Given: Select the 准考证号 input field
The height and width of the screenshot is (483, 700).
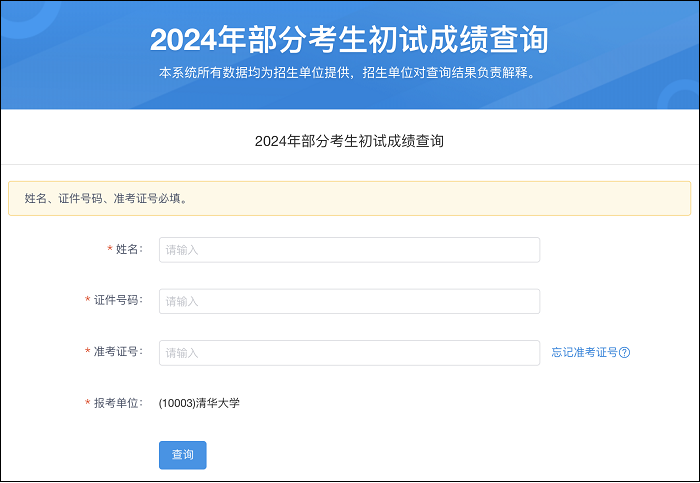Looking at the screenshot, I should click(349, 353).
